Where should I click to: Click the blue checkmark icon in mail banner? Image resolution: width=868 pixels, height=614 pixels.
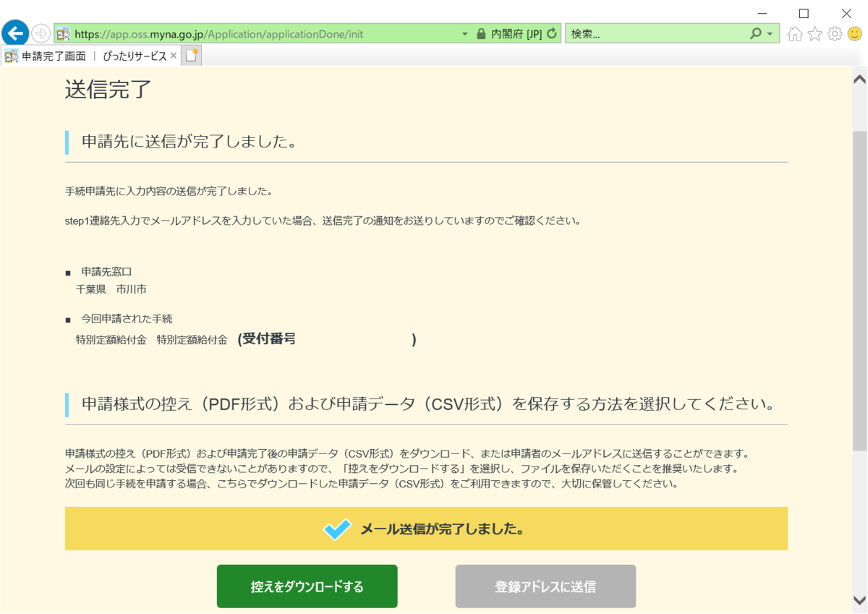click(x=337, y=529)
